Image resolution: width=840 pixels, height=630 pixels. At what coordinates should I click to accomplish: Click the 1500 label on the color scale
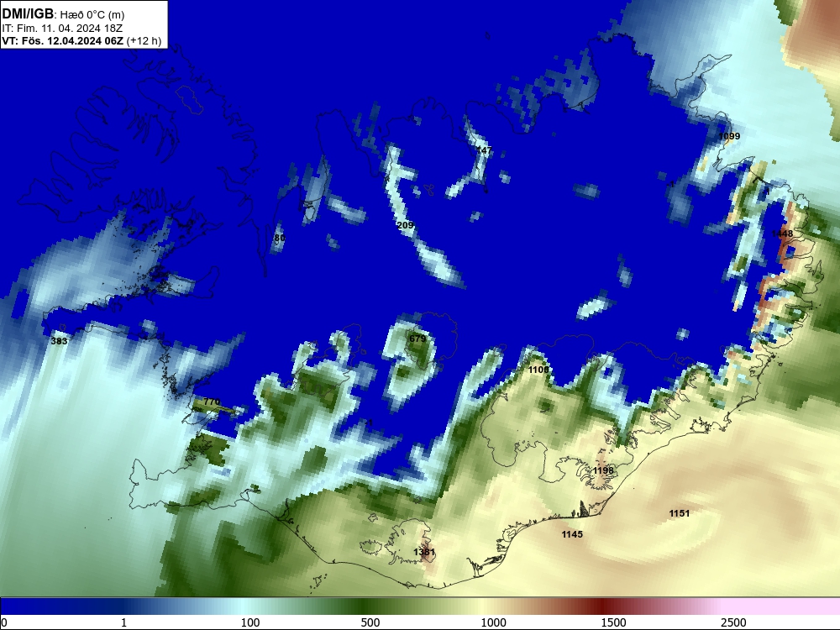pos(613,622)
